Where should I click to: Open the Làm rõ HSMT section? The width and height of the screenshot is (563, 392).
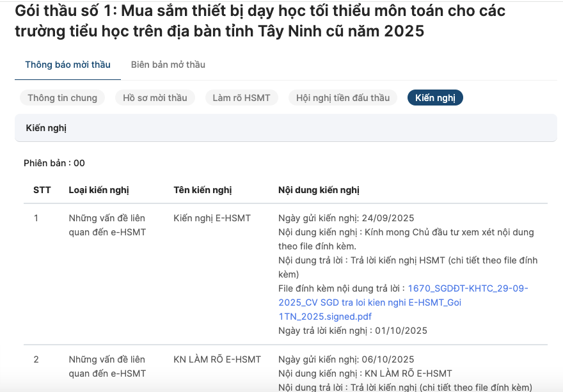pos(242,97)
